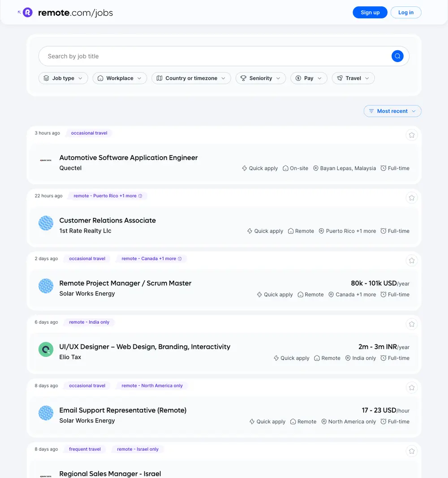Open the Travel filter dropdown
448x478 pixels.
(x=353, y=78)
